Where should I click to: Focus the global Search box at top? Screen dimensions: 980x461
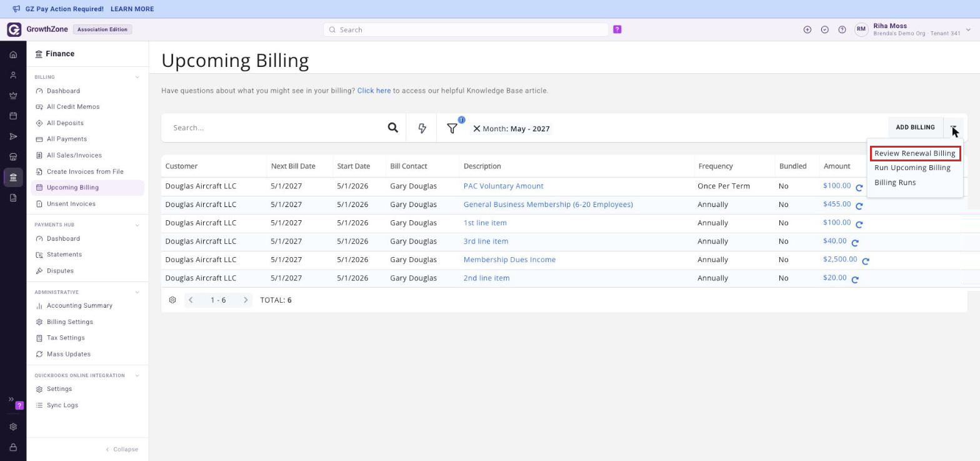pyautogui.click(x=466, y=29)
